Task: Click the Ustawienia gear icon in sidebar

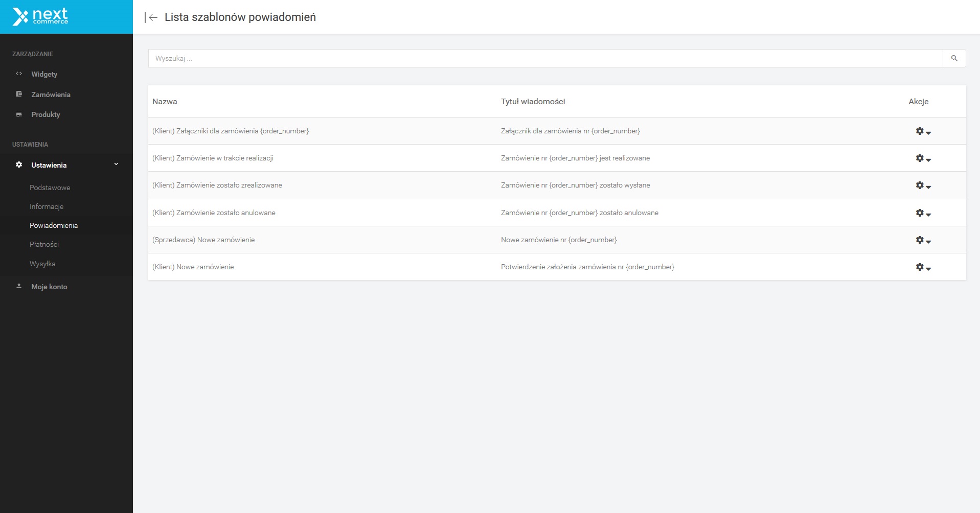Action: pyautogui.click(x=19, y=165)
